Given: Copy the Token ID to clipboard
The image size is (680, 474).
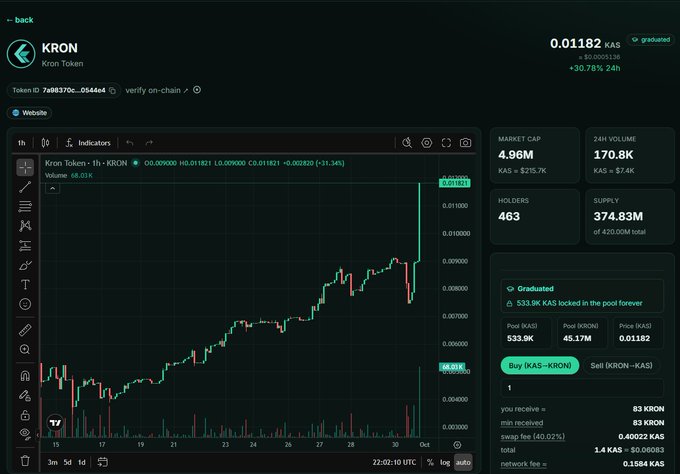Looking at the screenshot, I should pyautogui.click(x=112, y=90).
